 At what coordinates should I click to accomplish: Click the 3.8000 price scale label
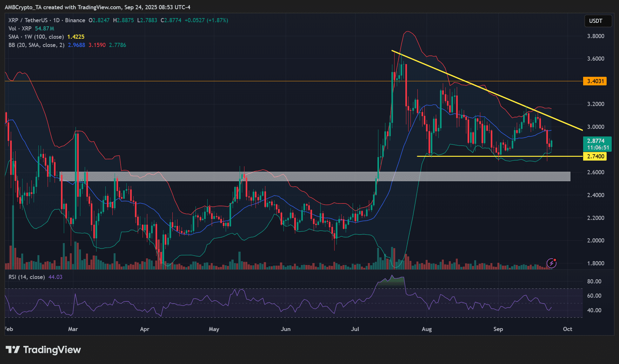pyautogui.click(x=596, y=36)
